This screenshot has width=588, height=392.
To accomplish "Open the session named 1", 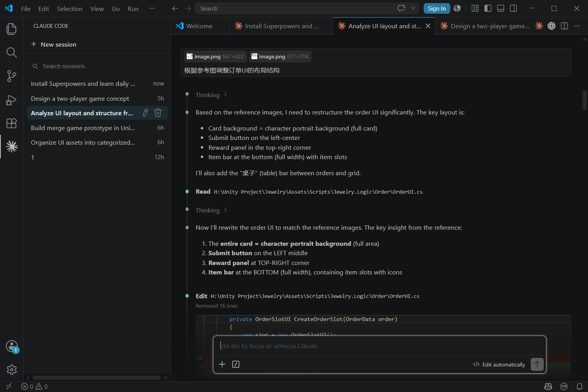I will 97,157.
